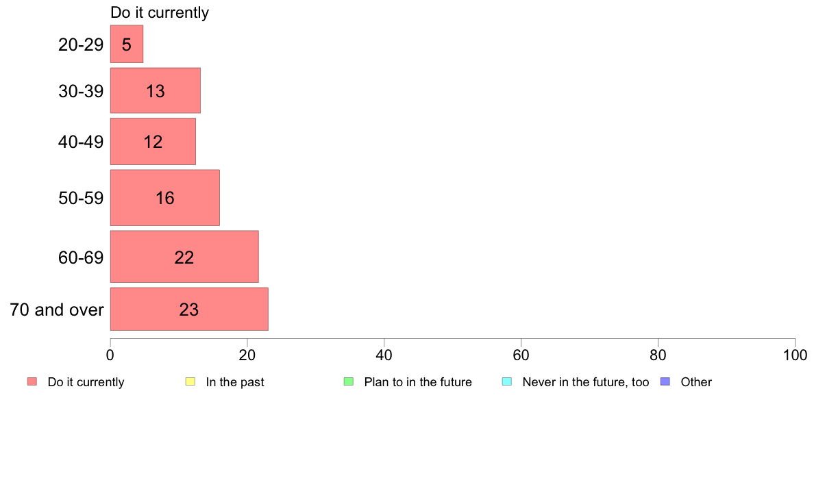814x504 pixels.
Task: Click the green 'Plan to in the future' swatch
Action: coord(349,381)
